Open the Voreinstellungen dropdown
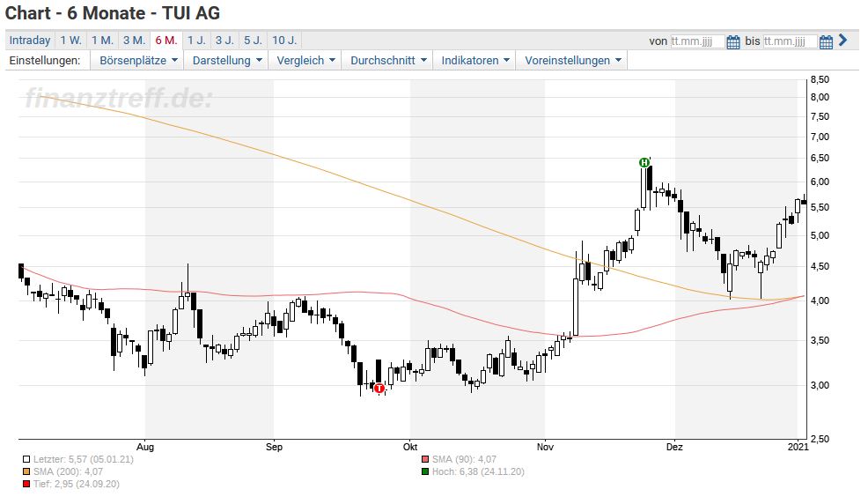This screenshot has height=497, width=868. 572,61
